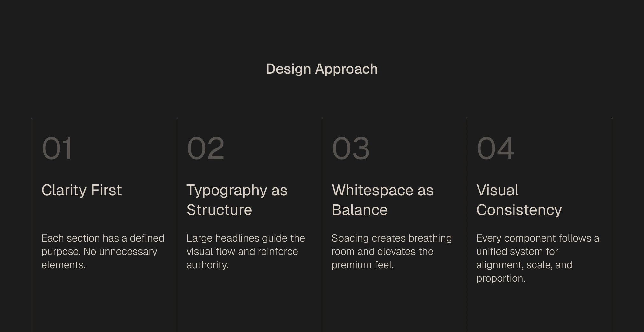
Task: Click the vertical divider right of column 04
Action: coord(612,223)
